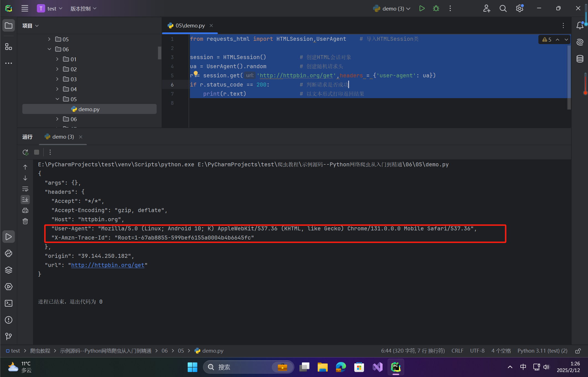The height and width of the screenshot is (377, 588).
Task: Open Run panel more options
Action: pyautogui.click(x=50, y=152)
